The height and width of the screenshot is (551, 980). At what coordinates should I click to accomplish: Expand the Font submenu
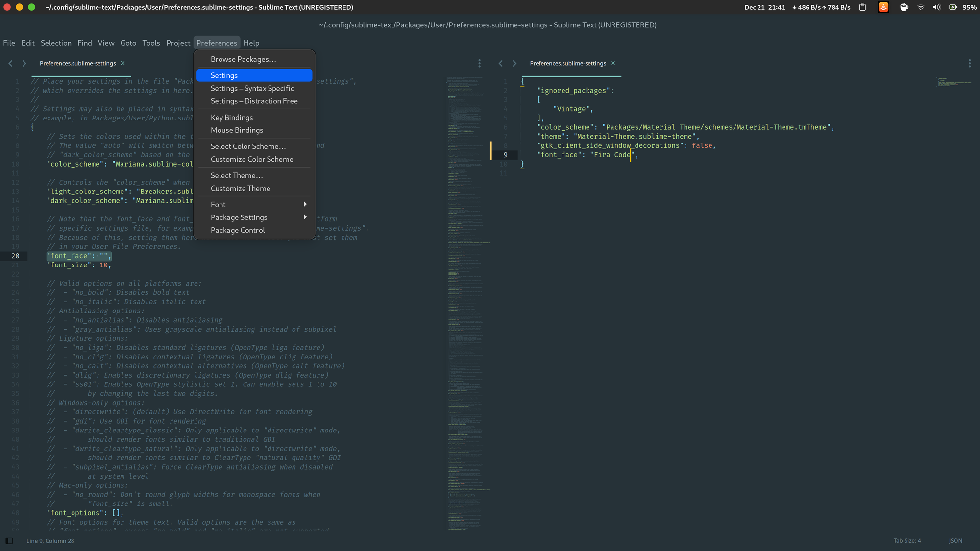(x=254, y=205)
